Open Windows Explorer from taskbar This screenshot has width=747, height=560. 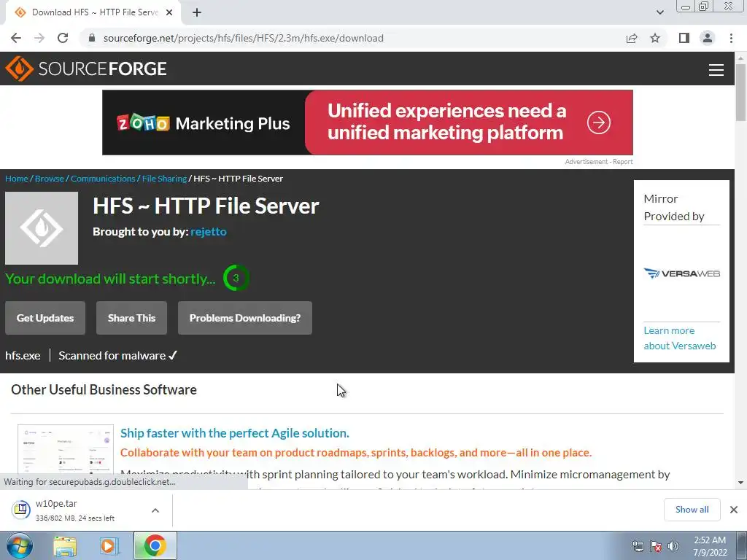tap(65, 546)
